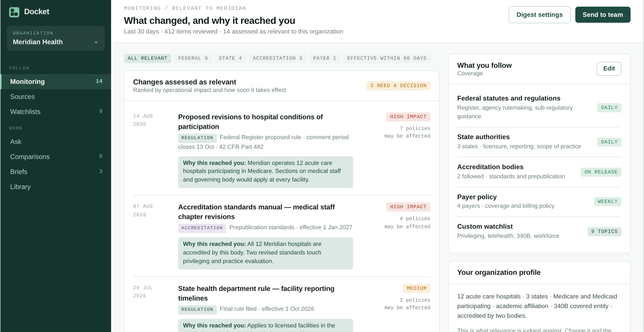Click the Digest settings button
This screenshot has height=332, width=644.
[540, 15]
